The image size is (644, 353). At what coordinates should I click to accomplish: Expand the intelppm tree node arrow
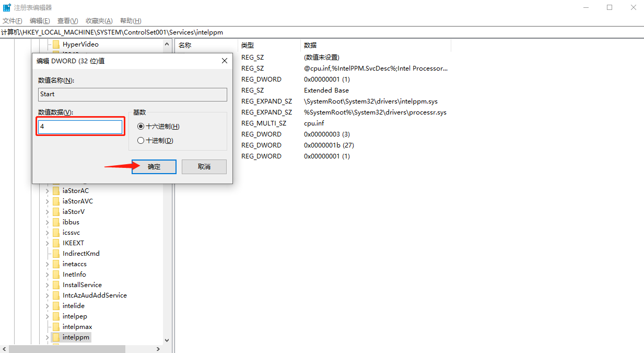click(48, 337)
